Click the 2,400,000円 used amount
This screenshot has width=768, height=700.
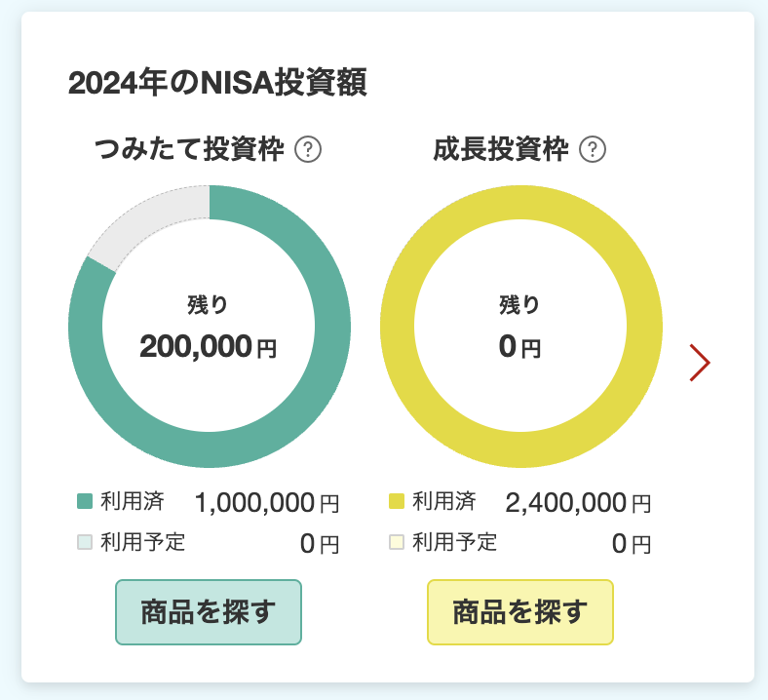(579, 503)
